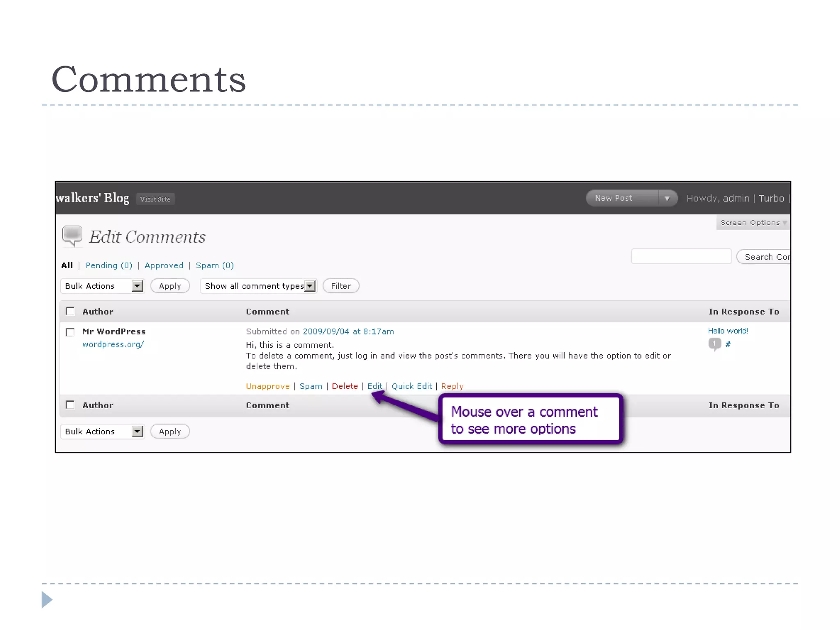This screenshot has width=840, height=630.
Task: Click the bottom Apply button
Action: pos(170,431)
